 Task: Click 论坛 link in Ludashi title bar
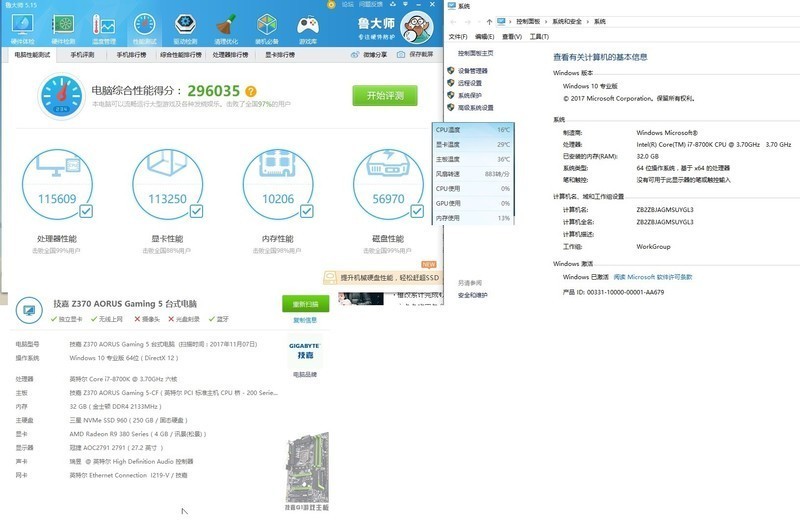[x=347, y=4]
